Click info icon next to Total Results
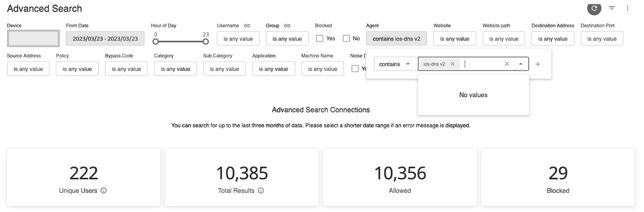The height and width of the screenshot is (212, 644). 261,191
